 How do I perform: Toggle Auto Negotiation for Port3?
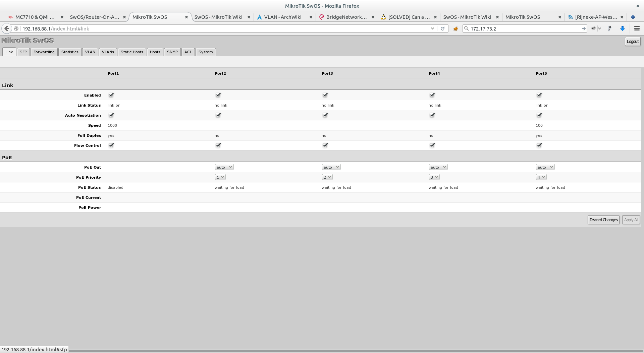coord(325,115)
